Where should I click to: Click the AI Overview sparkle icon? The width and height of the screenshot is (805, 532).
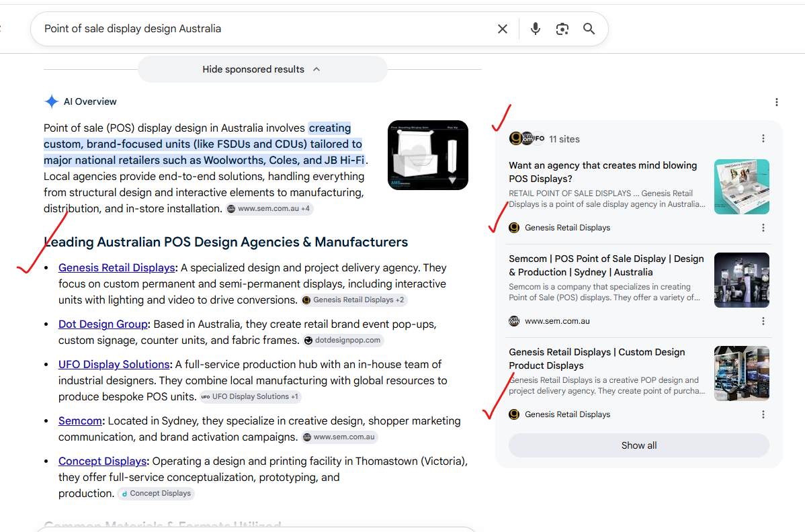tap(51, 101)
